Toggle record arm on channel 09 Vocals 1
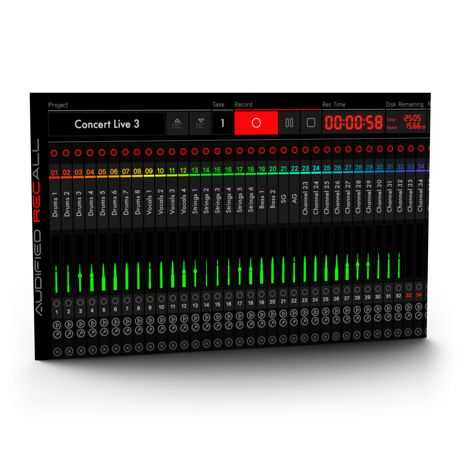Image resolution: width=476 pixels, height=476 pixels. (149, 152)
